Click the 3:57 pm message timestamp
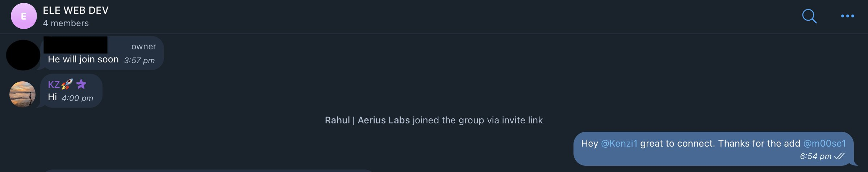868x172 pixels. (x=139, y=60)
